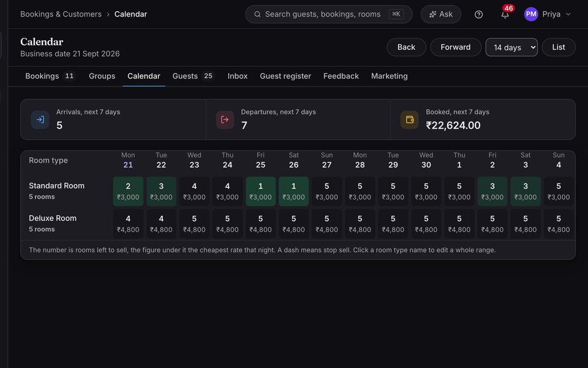Open the Guests tab

tap(193, 76)
